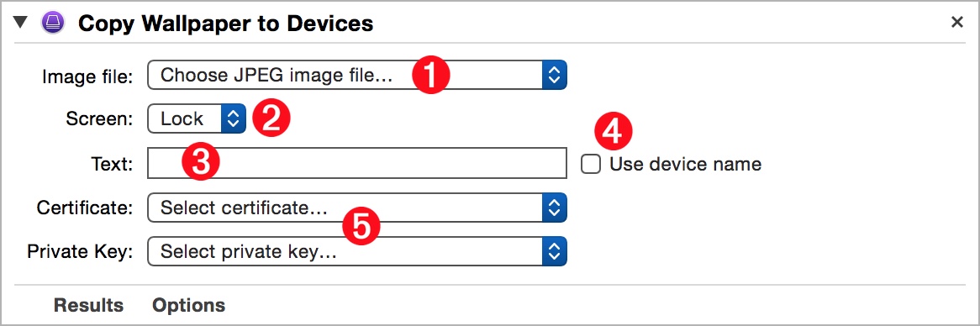
Task: Open the Choose JPEG image file popup
Action: (357, 76)
